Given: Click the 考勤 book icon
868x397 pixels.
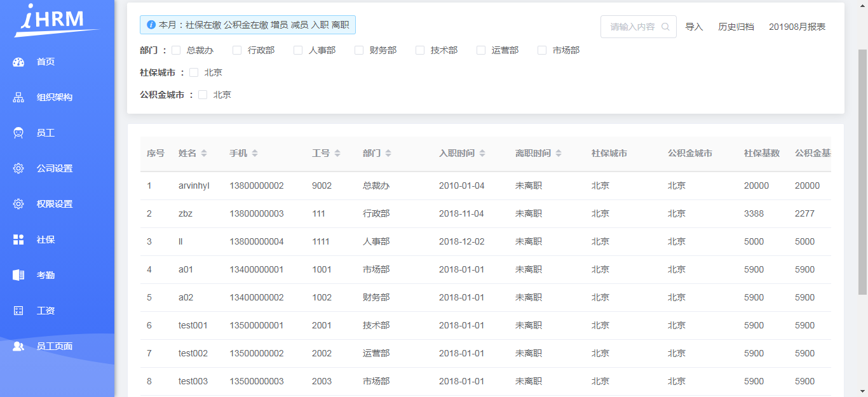Looking at the screenshot, I should click(x=18, y=276).
